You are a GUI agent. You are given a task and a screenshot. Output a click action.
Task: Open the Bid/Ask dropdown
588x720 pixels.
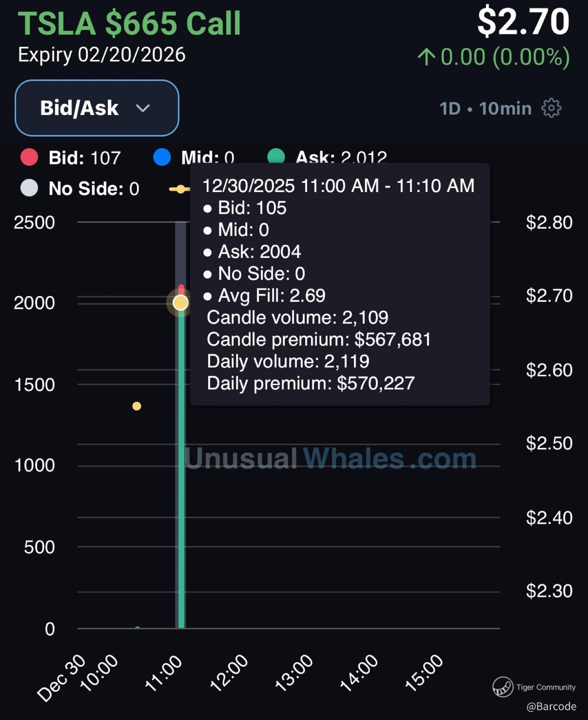pyautogui.click(x=97, y=108)
